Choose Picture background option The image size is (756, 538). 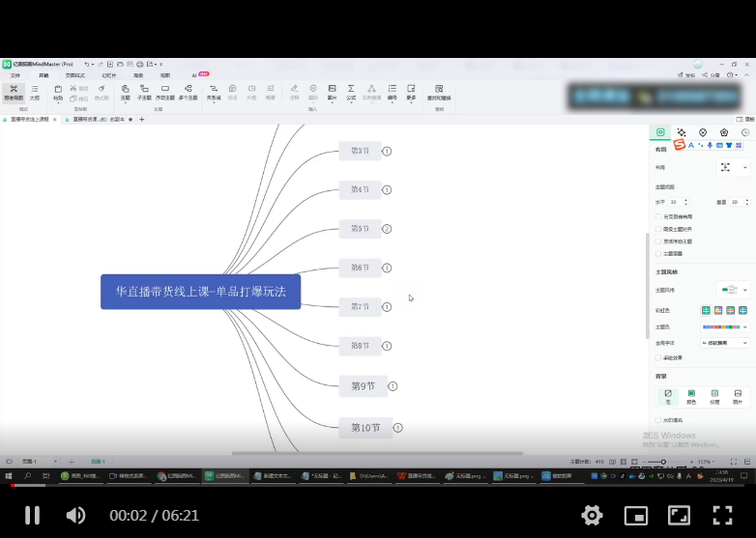(x=738, y=397)
